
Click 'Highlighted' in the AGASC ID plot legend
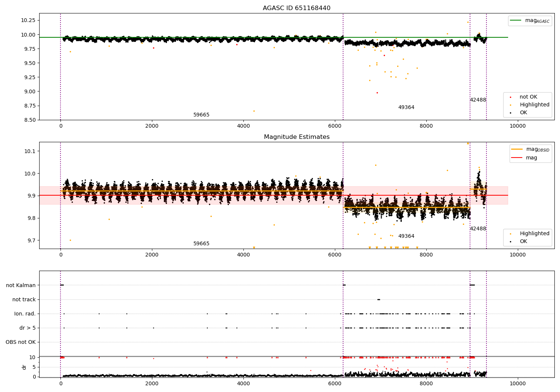pyautogui.click(x=530, y=105)
